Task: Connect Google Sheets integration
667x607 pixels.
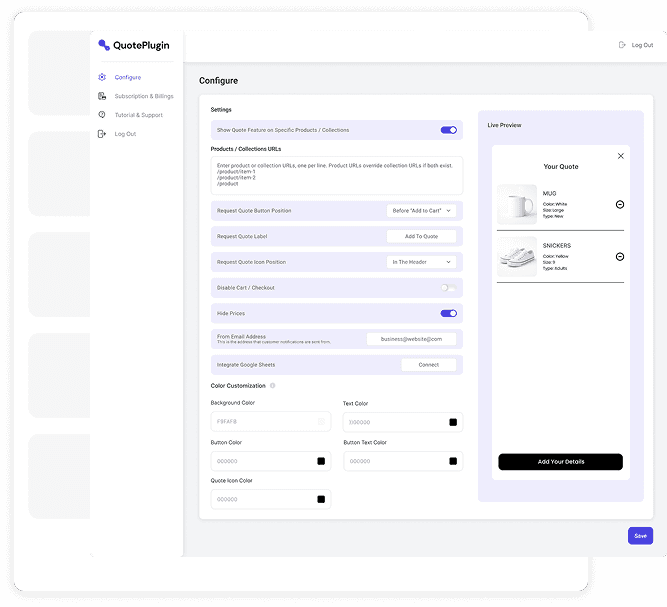Action: (428, 365)
